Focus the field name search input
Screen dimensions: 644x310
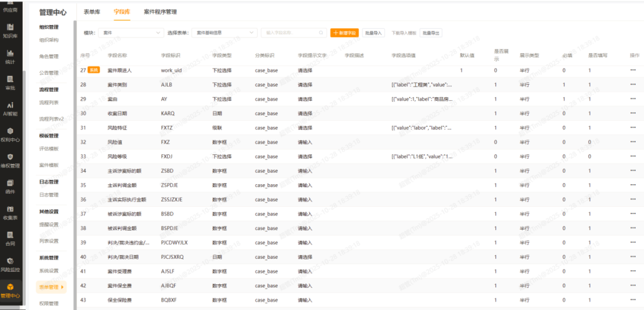click(x=293, y=33)
